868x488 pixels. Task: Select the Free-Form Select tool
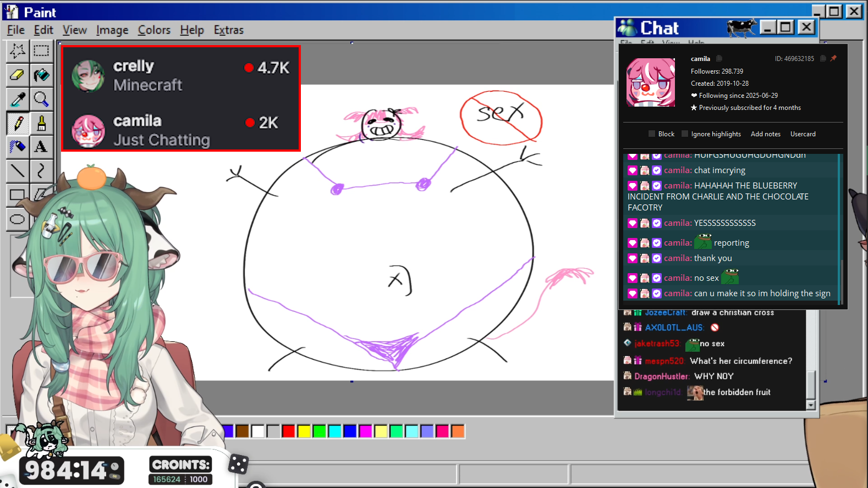(18, 51)
